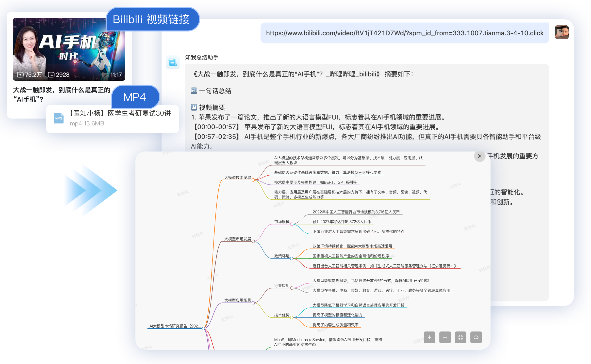The width and height of the screenshot is (591, 364).
Task: Select the 大模型技术发展 node label
Action: coord(237,177)
